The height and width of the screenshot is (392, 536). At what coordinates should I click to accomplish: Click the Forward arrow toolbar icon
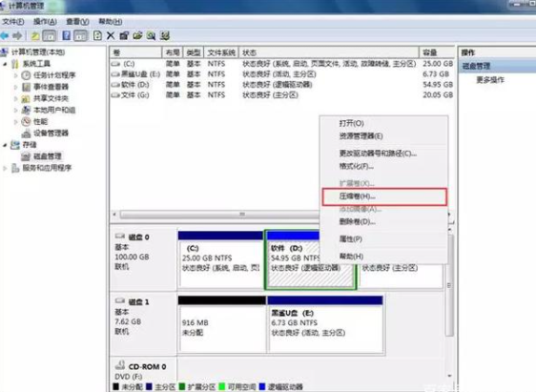click(x=17, y=35)
